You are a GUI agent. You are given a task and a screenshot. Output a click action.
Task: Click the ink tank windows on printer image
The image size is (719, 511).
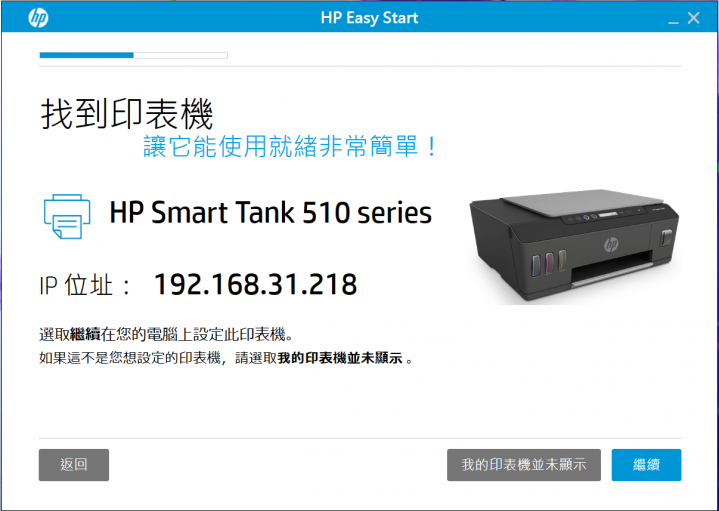click(548, 263)
